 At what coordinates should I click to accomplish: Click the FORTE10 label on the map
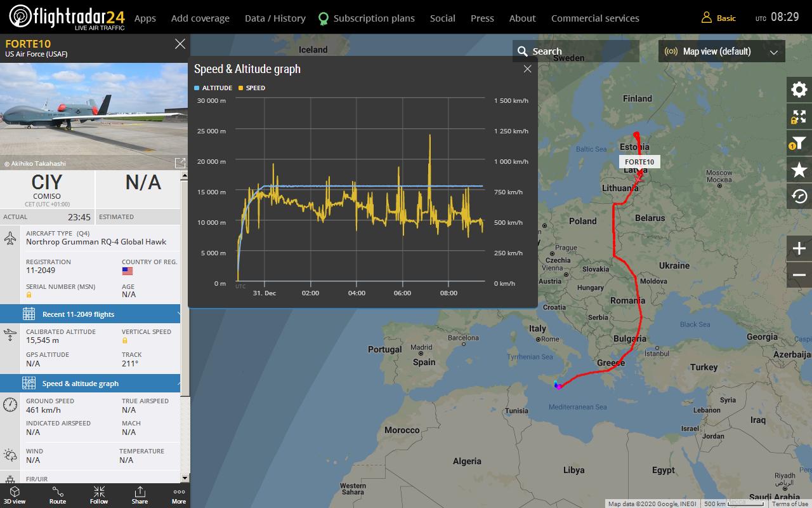click(639, 162)
